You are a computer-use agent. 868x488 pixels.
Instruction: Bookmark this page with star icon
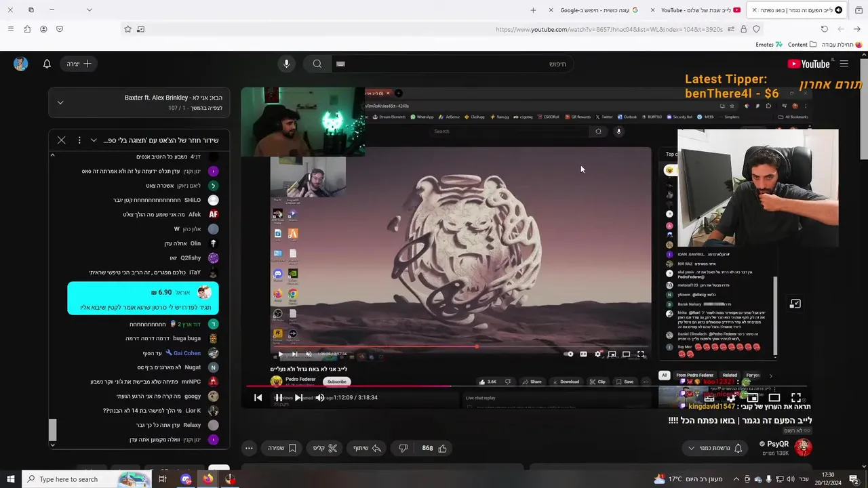point(127,29)
